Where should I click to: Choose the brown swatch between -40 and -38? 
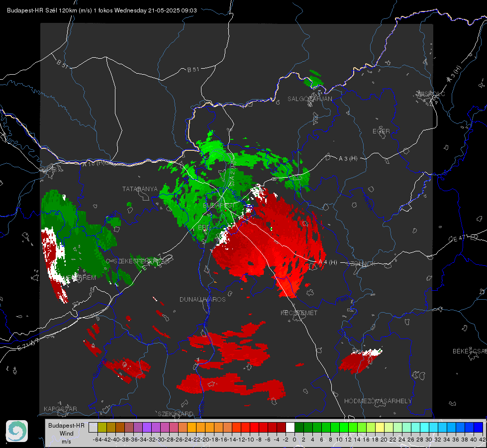pyautogui.click(x=120, y=428)
